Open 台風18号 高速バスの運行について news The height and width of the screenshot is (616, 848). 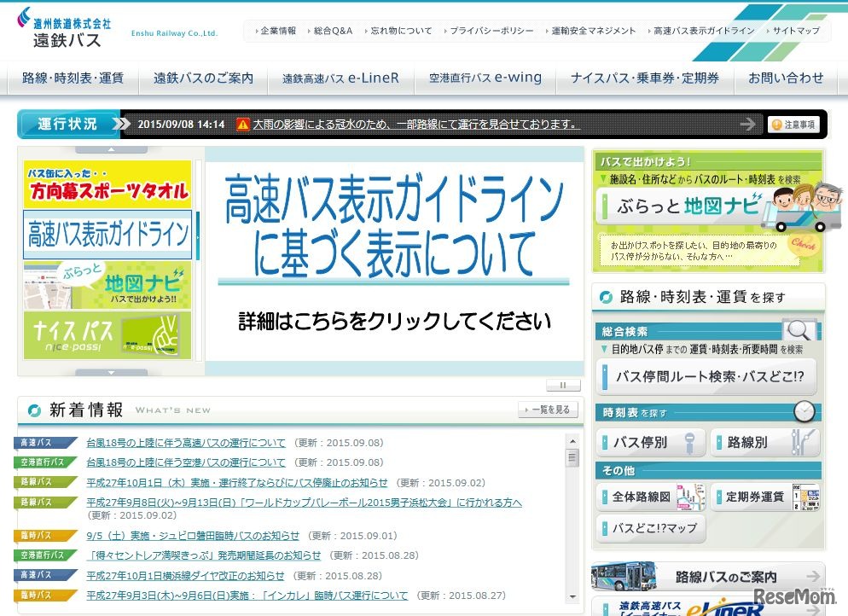click(x=185, y=443)
